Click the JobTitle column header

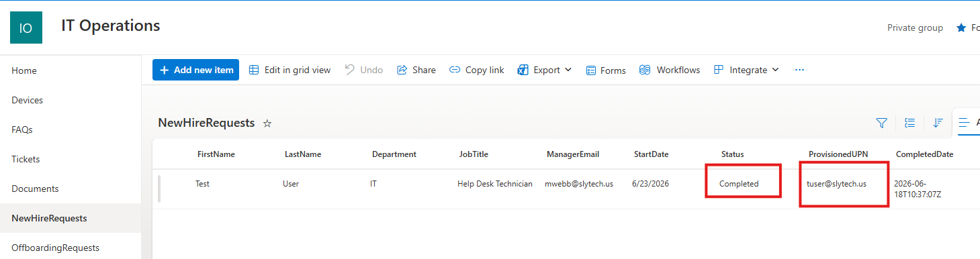point(474,154)
